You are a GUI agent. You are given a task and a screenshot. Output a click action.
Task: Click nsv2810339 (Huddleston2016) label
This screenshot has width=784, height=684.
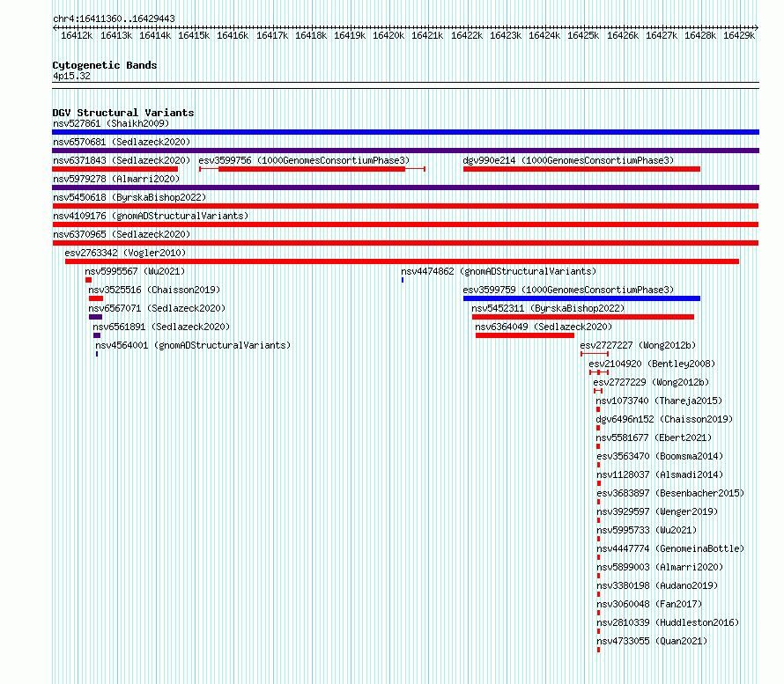point(668,622)
